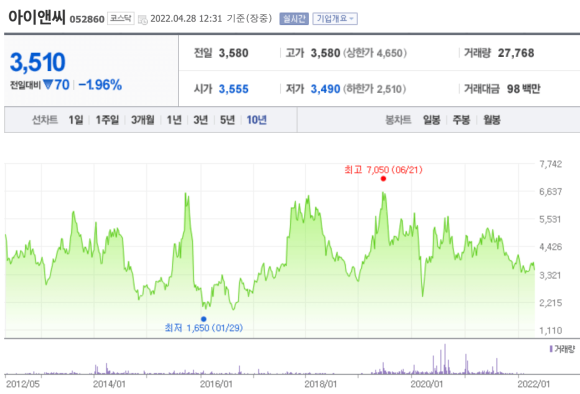The width and height of the screenshot is (580, 394).
Task: Open the 일봉 candlestick chart
Action: pyautogui.click(x=432, y=120)
